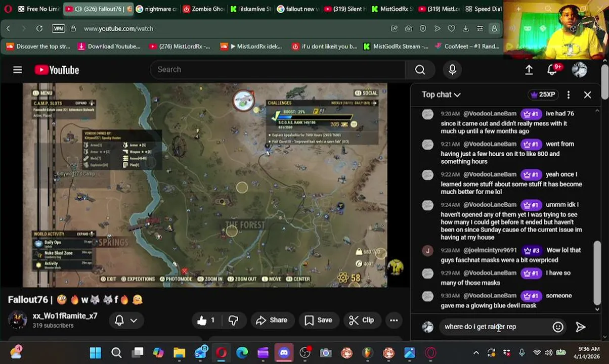Open Download Youtube bookmark

(109, 47)
